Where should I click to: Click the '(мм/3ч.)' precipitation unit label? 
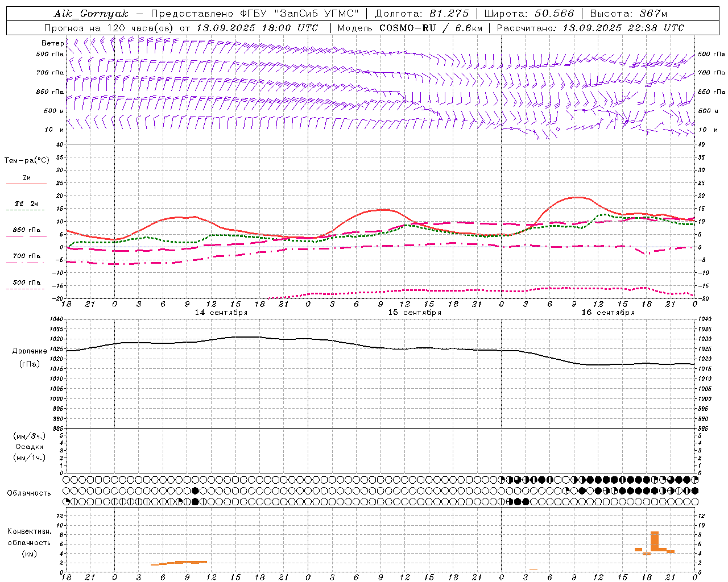tap(30, 436)
